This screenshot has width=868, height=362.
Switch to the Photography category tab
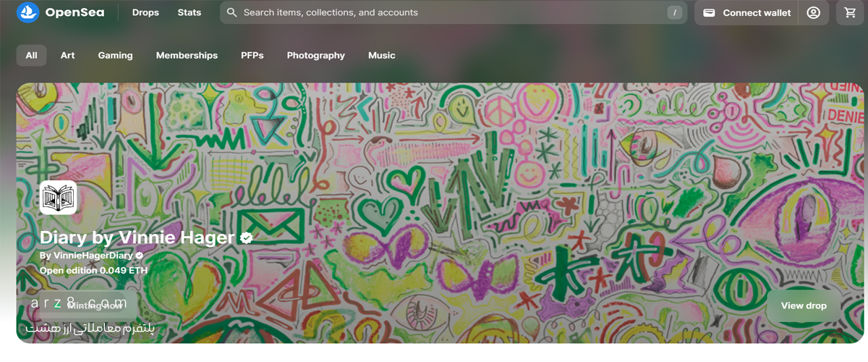315,55
